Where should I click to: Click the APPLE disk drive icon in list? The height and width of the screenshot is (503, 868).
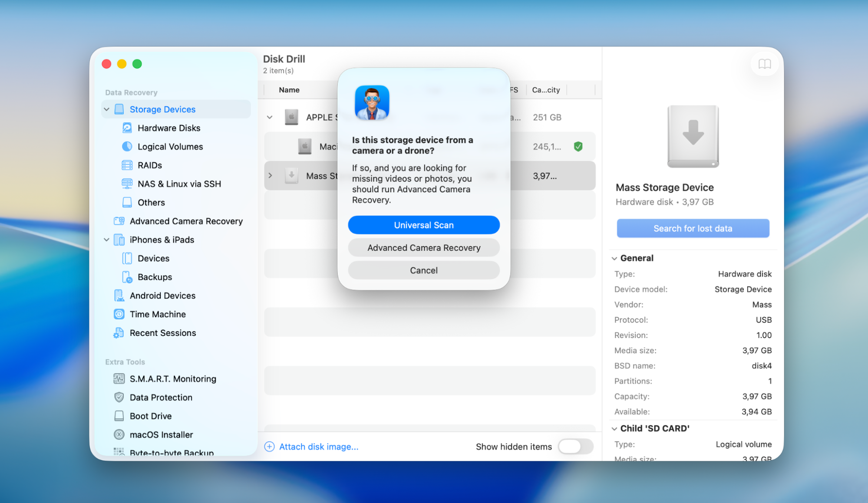[291, 117]
